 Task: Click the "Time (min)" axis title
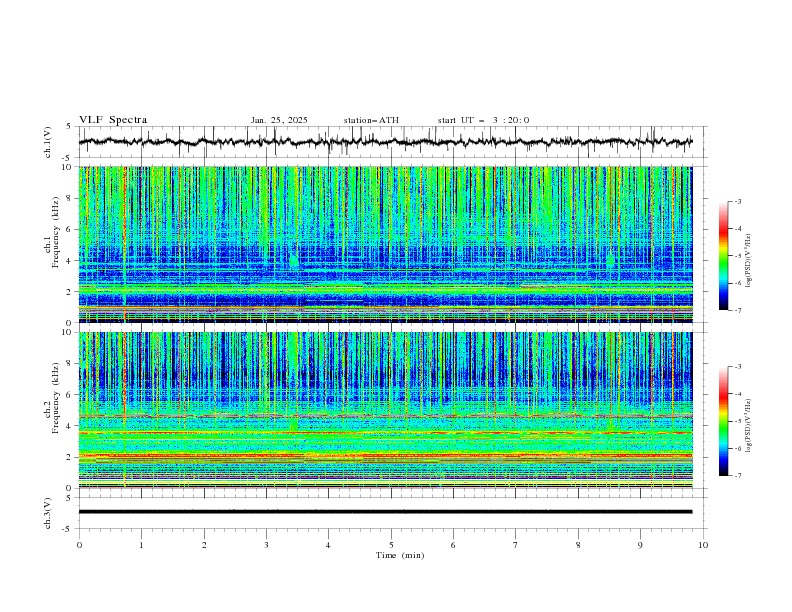[400, 555]
